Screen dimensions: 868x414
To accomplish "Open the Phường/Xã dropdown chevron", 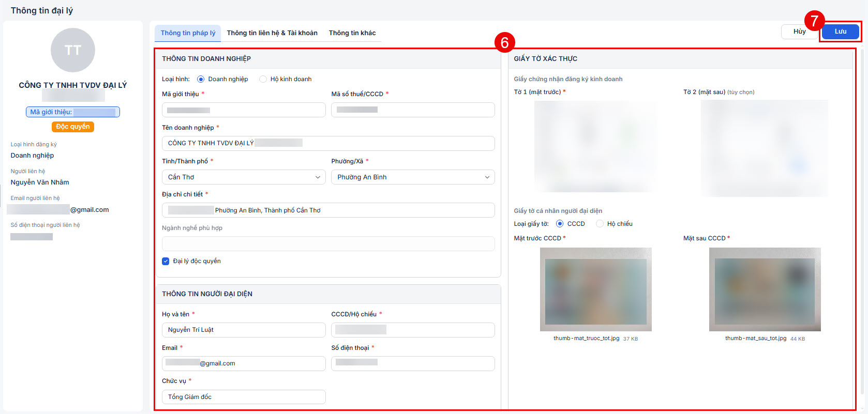I will point(487,177).
